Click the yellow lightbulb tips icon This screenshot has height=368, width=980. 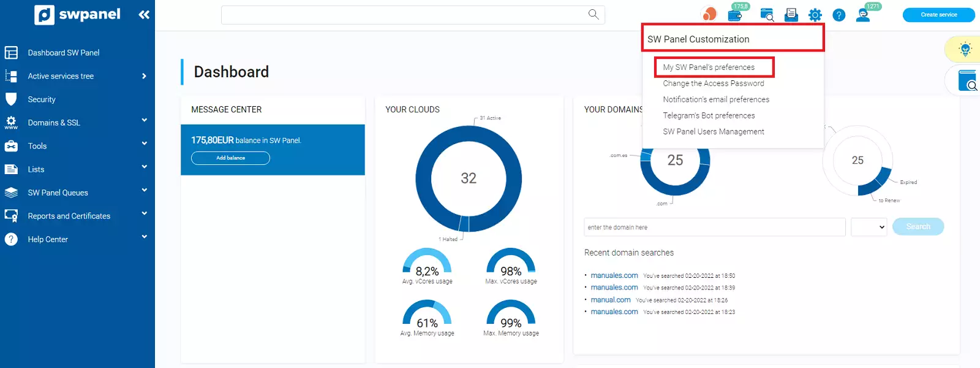click(965, 49)
